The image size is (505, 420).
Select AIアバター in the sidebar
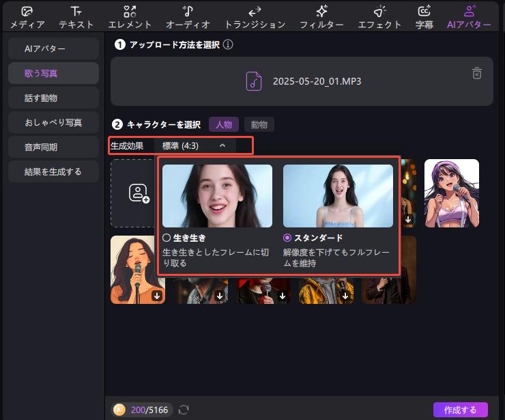[x=53, y=48]
